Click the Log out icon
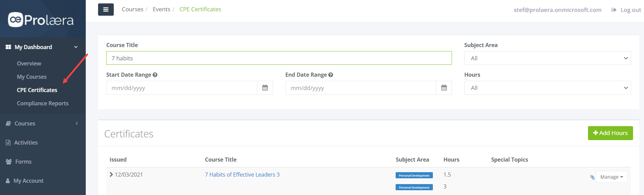Viewport: 644px width, 195px height. 614,10
